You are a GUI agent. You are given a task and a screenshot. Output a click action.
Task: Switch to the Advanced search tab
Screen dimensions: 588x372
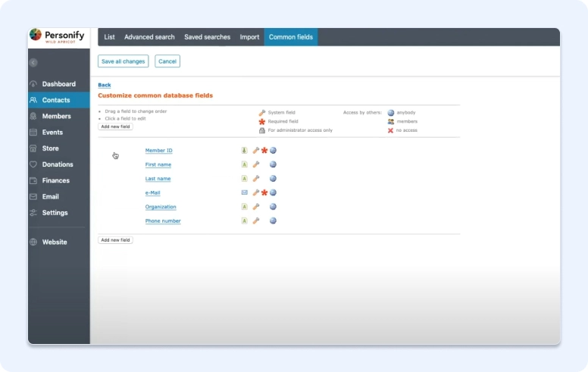tap(149, 37)
